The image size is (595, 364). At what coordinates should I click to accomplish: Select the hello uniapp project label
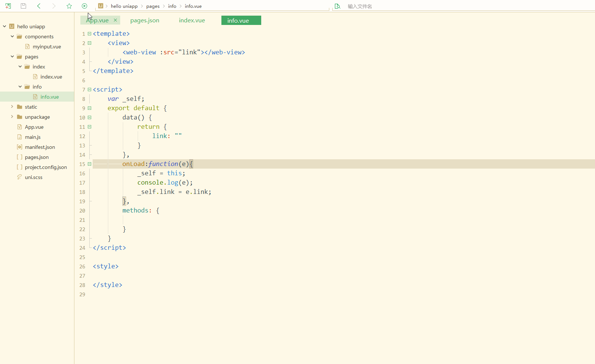tap(31, 26)
